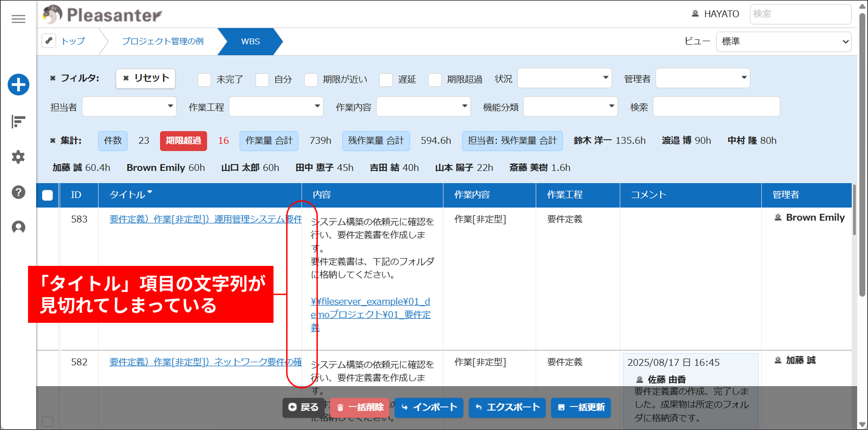Go to プロジェクト管理の例 breadcrumb
868x430 pixels.
tap(163, 41)
